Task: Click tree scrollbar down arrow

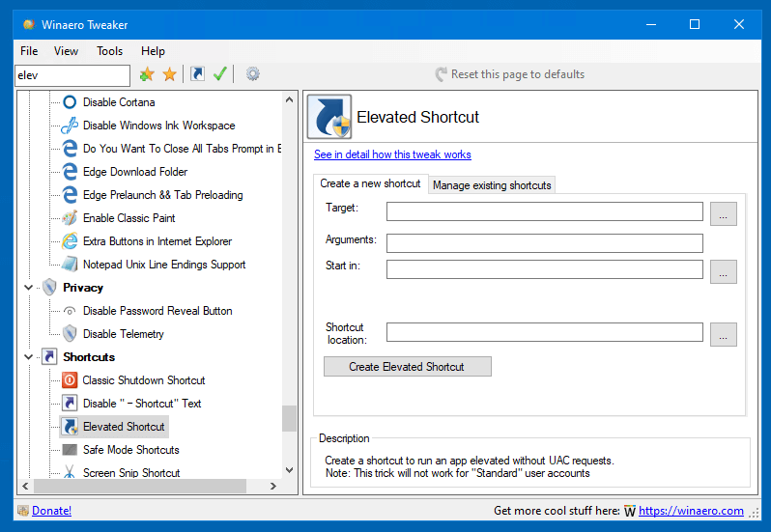Action: tap(289, 470)
